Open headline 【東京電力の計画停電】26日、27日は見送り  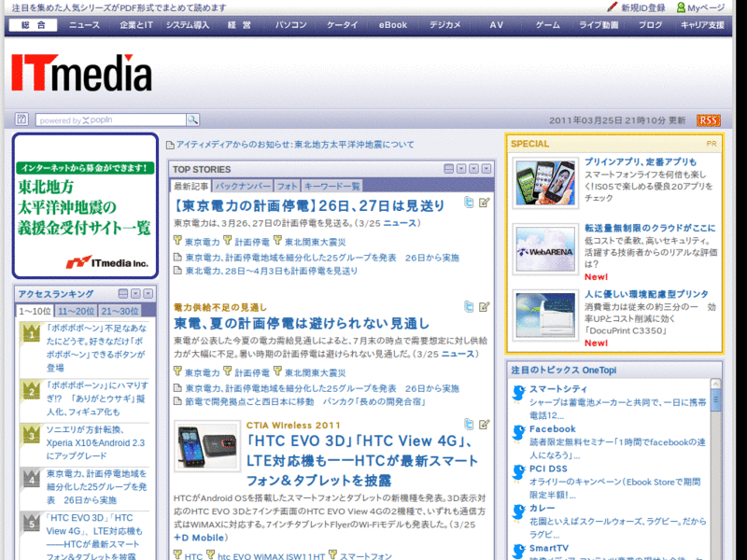coord(308,205)
